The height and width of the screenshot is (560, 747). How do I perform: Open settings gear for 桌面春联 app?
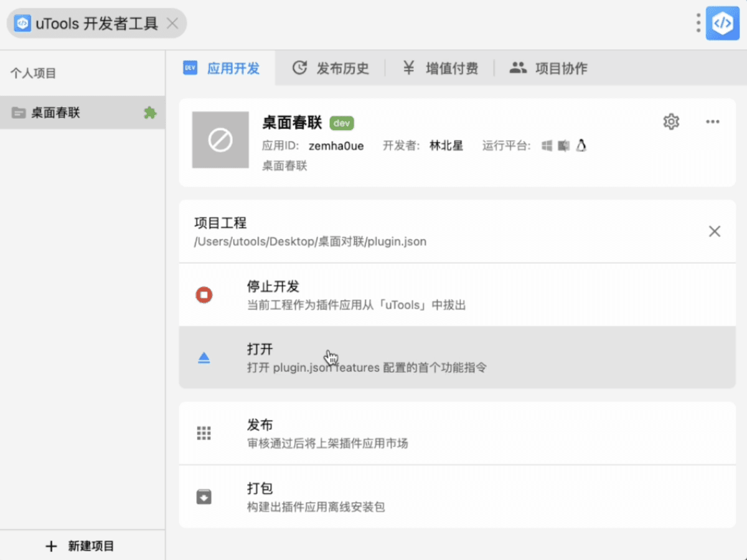(x=671, y=121)
